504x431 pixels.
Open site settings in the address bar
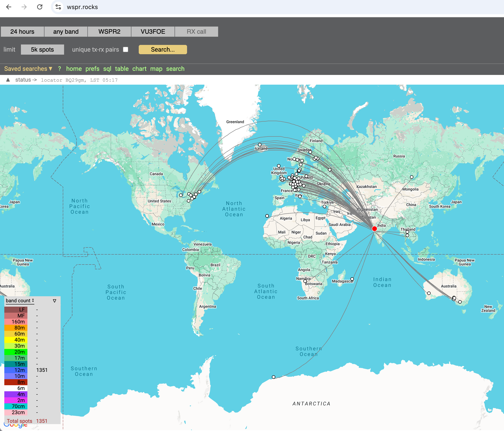pyautogui.click(x=58, y=7)
